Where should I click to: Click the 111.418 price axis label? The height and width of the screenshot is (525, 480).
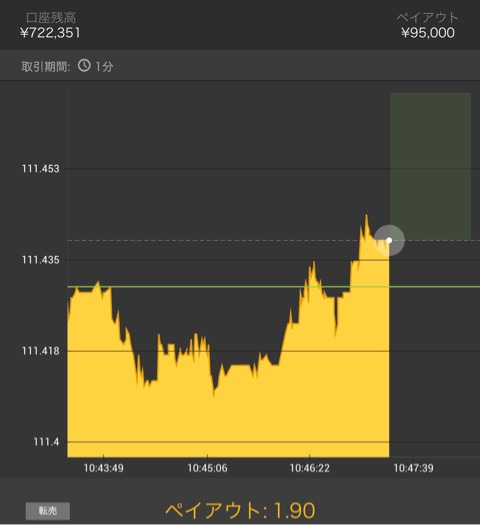(x=41, y=351)
